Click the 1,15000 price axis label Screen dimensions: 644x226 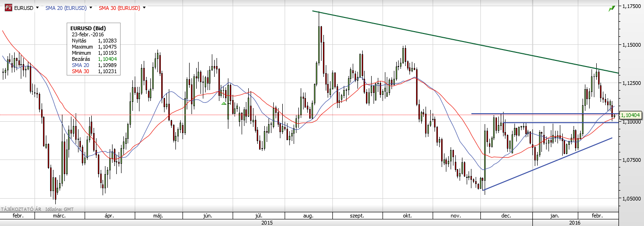[632, 44]
